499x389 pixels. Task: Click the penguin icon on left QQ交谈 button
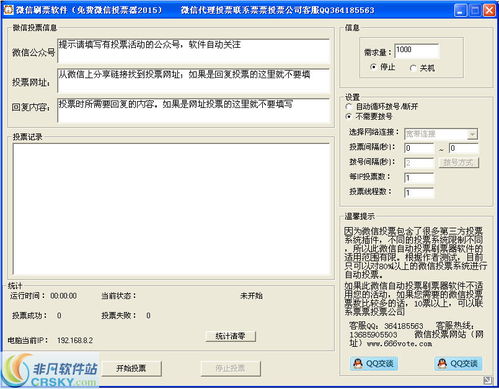358,363
